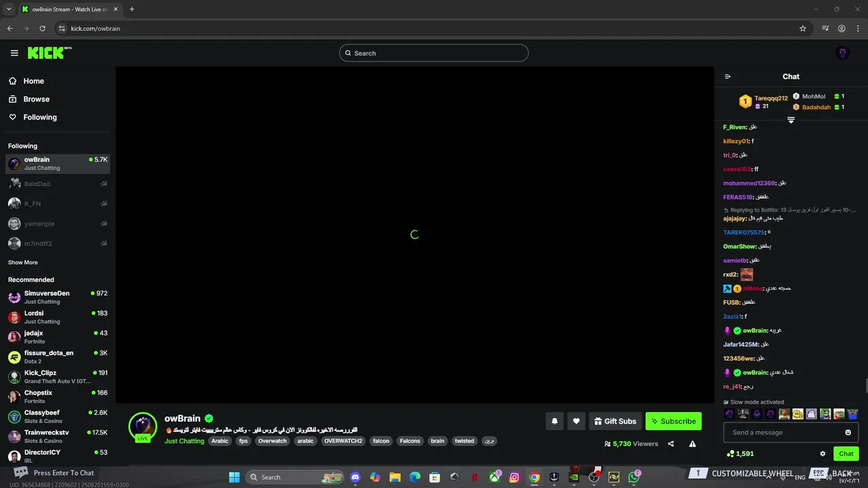Open recommended channel SimuverseDen
This screenshot has width=868, height=488.
(x=58, y=297)
